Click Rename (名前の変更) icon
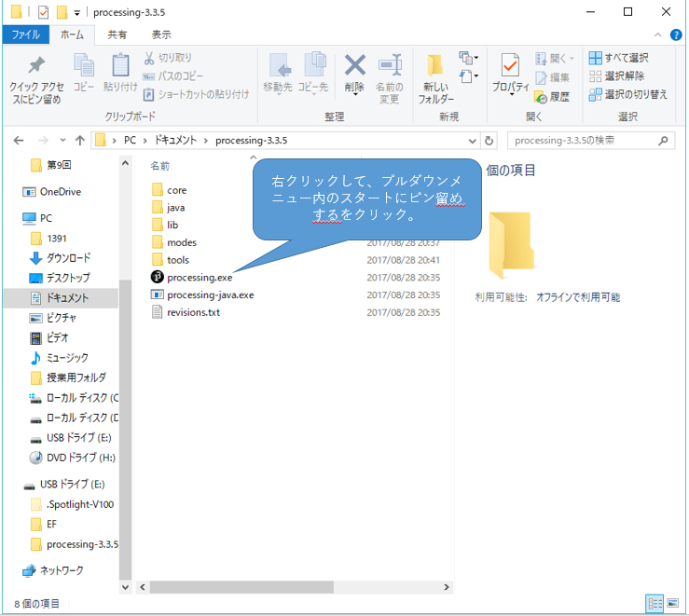Image resolution: width=689 pixels, height=616 pixels. click(x=390, y=79)
